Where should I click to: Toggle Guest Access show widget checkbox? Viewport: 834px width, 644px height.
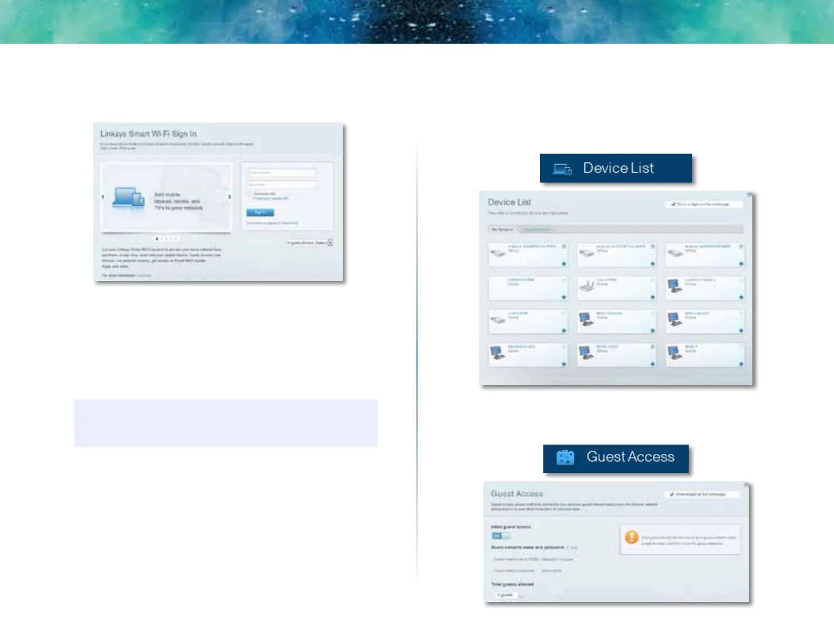point(672,495)
